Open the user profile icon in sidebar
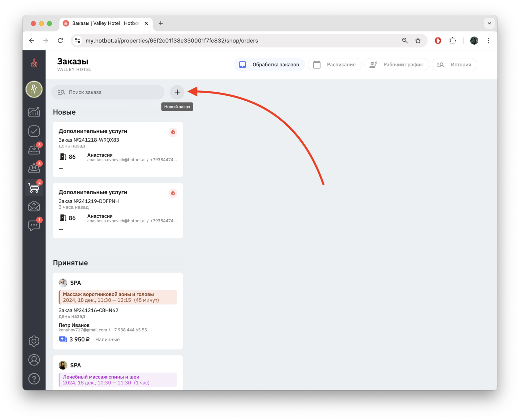This screenshot has height=420, width=520. click(x=34, y=360)
